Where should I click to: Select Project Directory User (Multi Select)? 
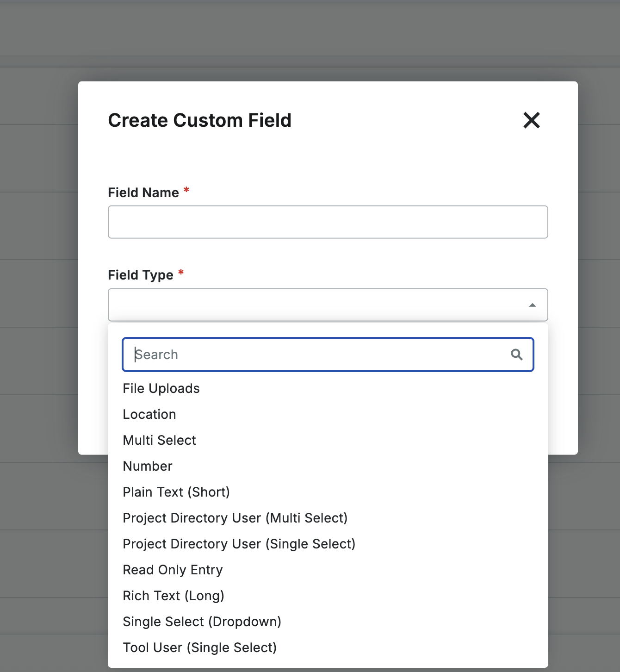235,518
